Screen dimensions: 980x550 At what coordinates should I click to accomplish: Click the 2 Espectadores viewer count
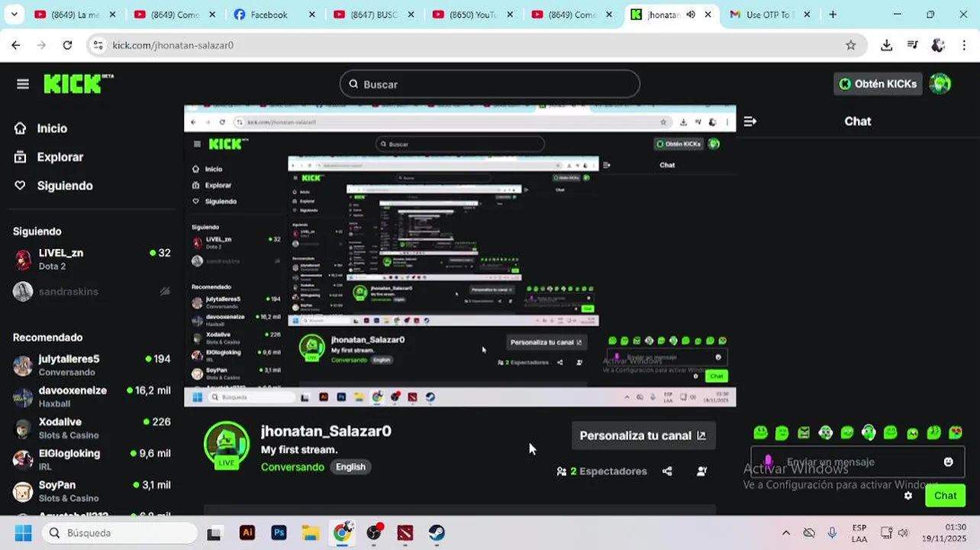click(602, 471)
